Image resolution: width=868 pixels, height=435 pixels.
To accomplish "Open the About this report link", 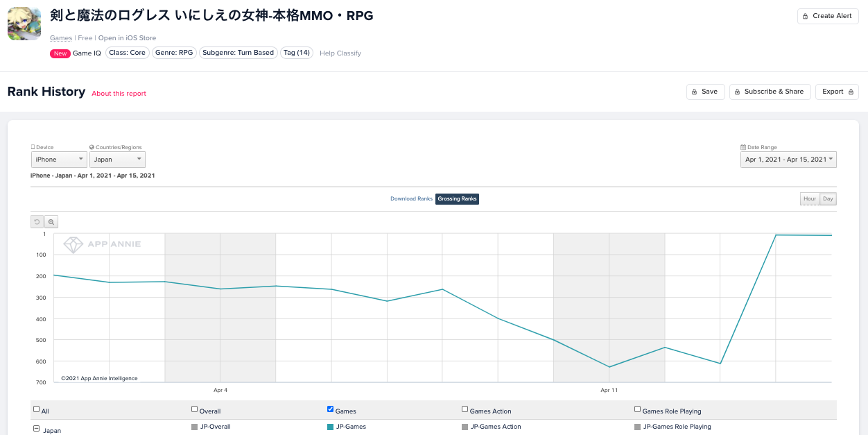I will click(119, 94).
